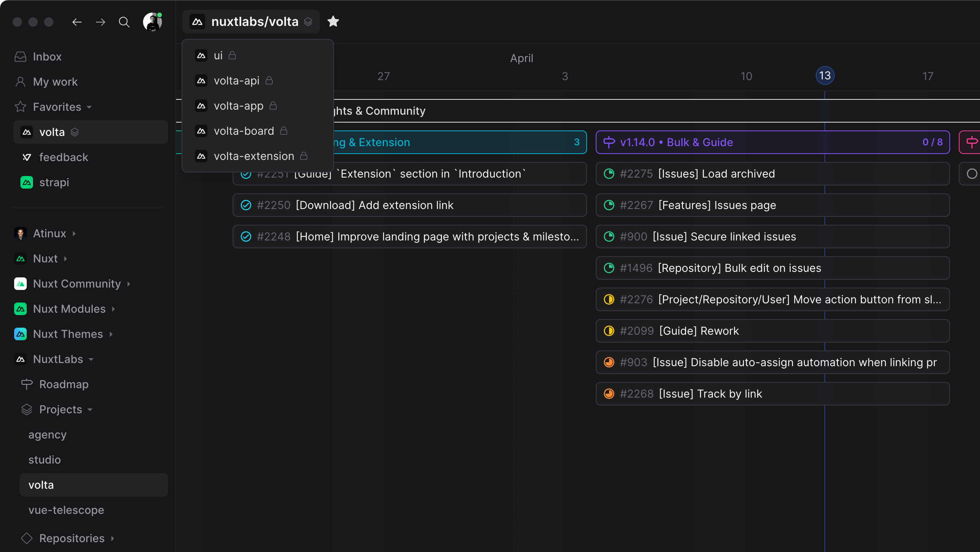This screenshot has height=552, width=980.
Task: Open the user avatar profile
Action: pos(152,22)
